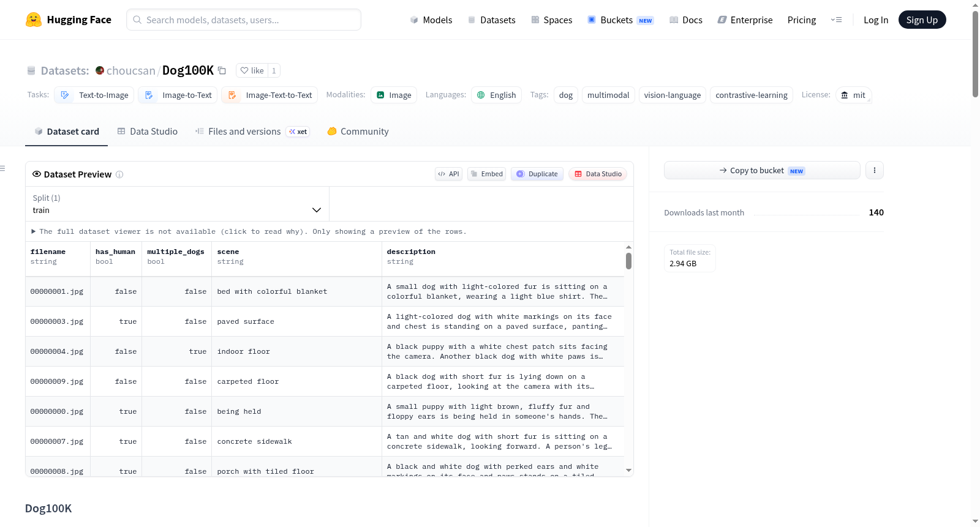Open Spaces from the navigation
The image size is (980, 527).
point(552,20)
